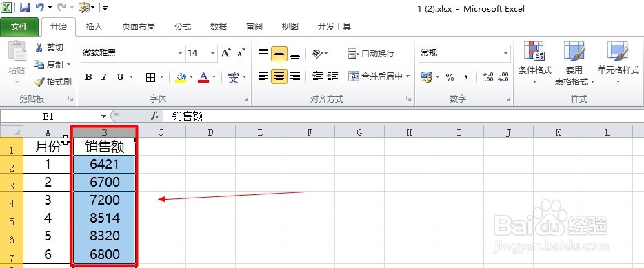The image size is (644, 268).
Task: Open Cell Styles (单元格样式)
Action: pyautogui.click(x=618, y=63)
